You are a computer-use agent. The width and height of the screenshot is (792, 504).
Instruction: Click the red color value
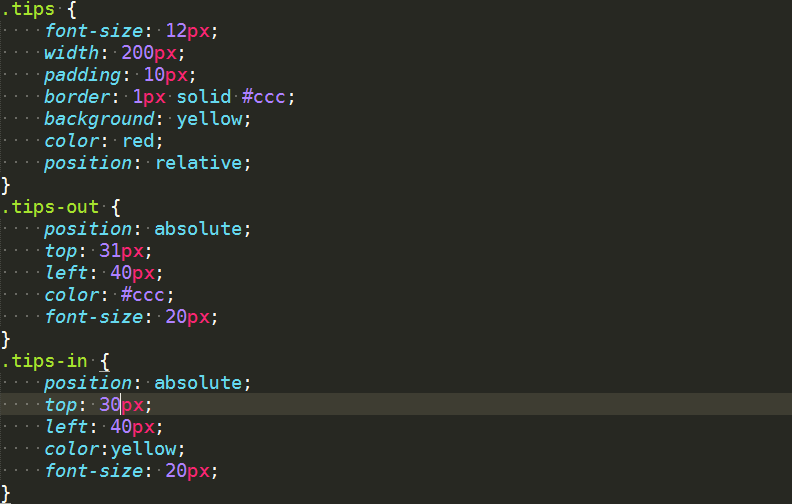[138, 141]
